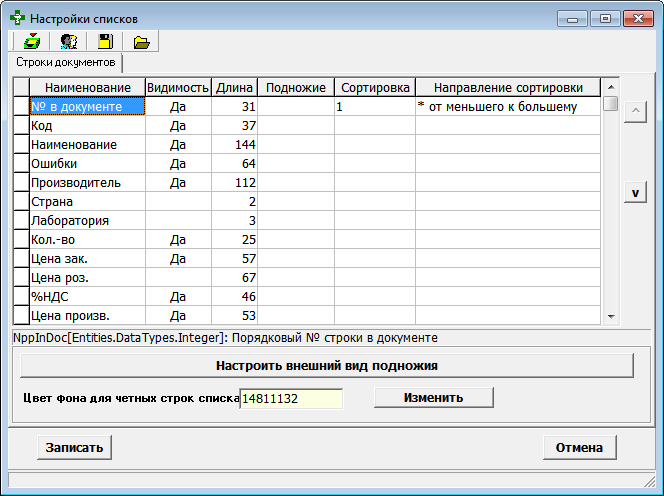The image size is (664, 496).
Task: Click Изменить to change background color
Action: (x=433, y=398)
